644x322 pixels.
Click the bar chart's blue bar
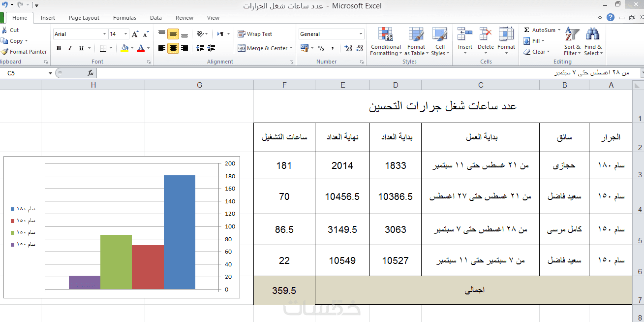click(x=180, y=232)
